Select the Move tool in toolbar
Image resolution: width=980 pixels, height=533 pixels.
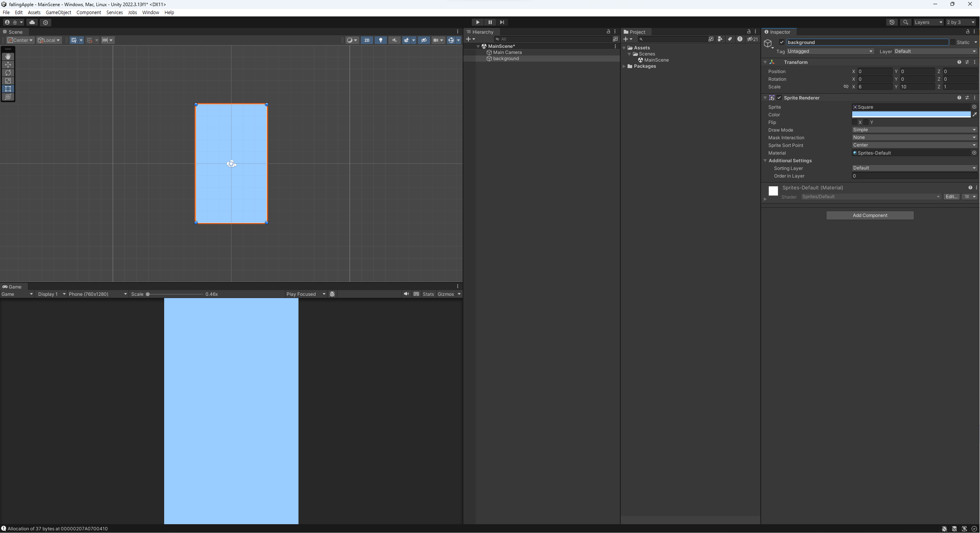tap(8, 64)
